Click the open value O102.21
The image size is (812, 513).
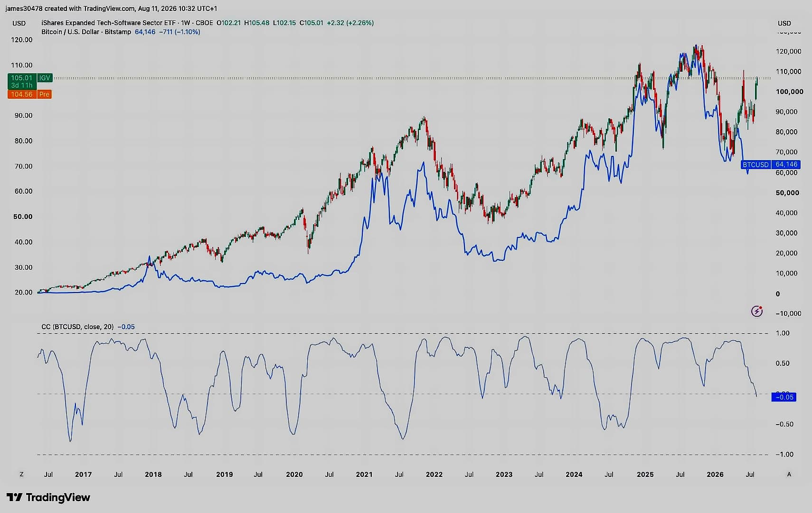pyautogui.click(x=228, y=23)
